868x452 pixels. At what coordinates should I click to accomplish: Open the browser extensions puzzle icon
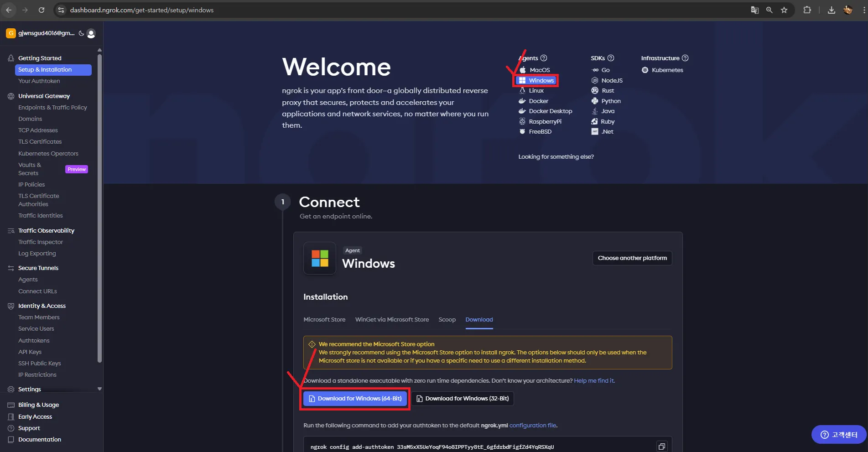pos(807,10)
